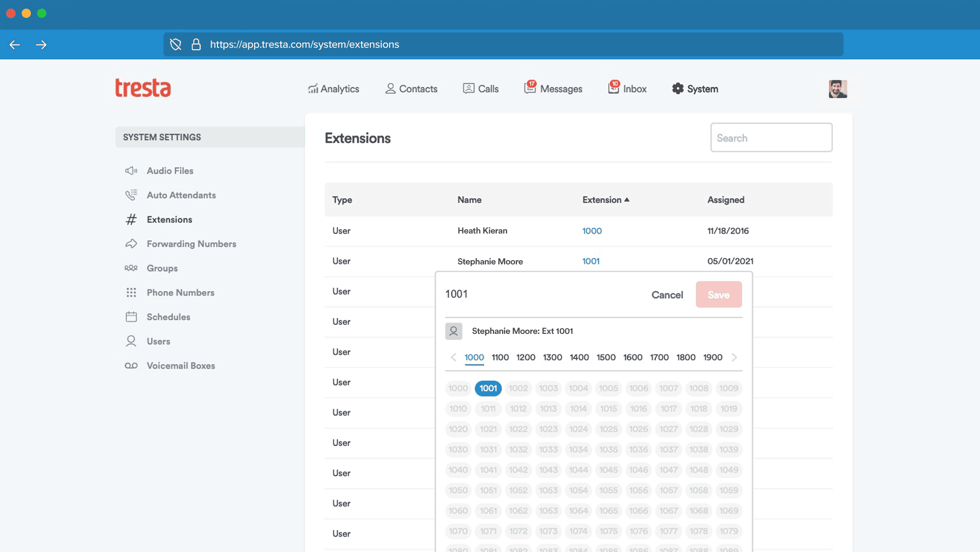Click the Forwarding Numbers arrow icon
Viewport: 980px width, 552px height.
click(131, 244)
